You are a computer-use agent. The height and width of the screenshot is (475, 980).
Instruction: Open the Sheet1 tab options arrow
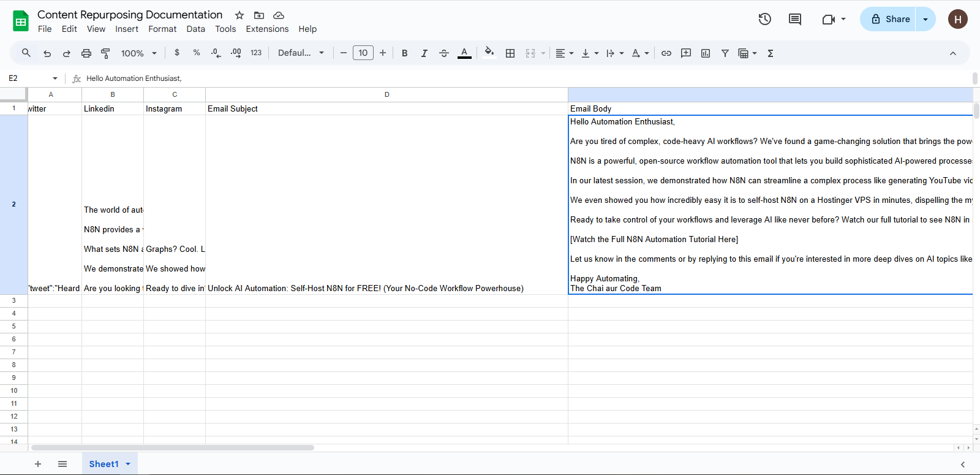coord(128,464)
